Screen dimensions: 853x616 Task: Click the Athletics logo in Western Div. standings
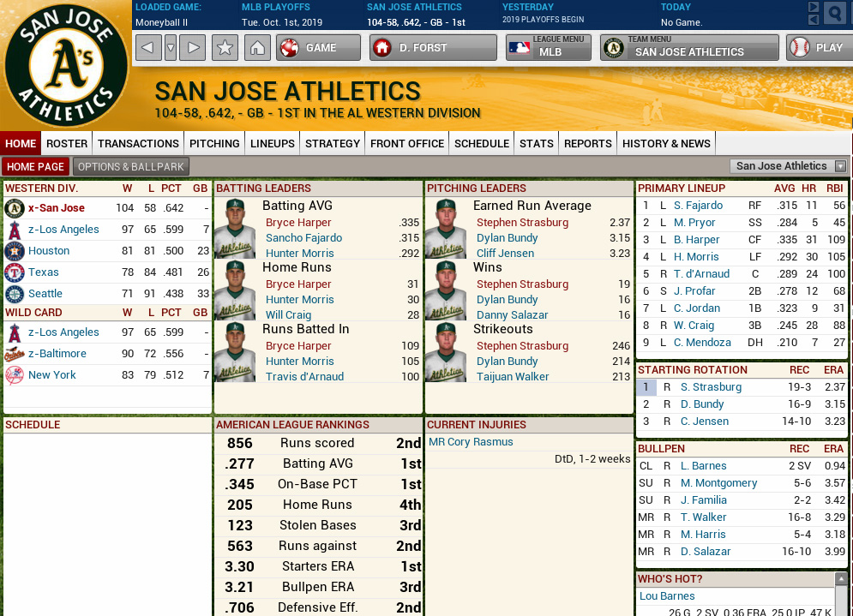(x=15, y=208)
